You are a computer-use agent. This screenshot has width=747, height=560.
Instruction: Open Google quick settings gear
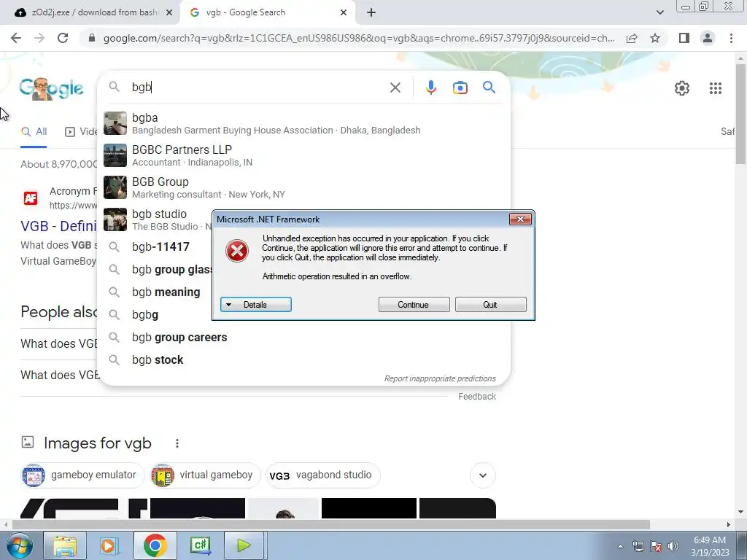(682, 88)
